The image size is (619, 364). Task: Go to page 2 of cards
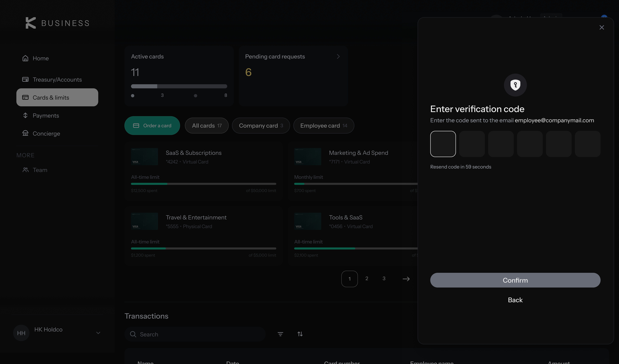tap(367, 279)
